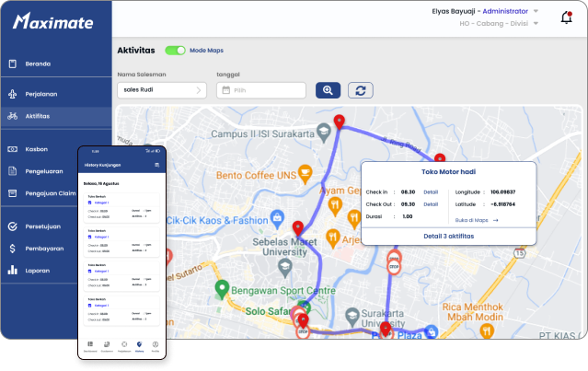588x371 pixels.
Task: Click Detail link next to Check in
Action: tap(431, 192)
